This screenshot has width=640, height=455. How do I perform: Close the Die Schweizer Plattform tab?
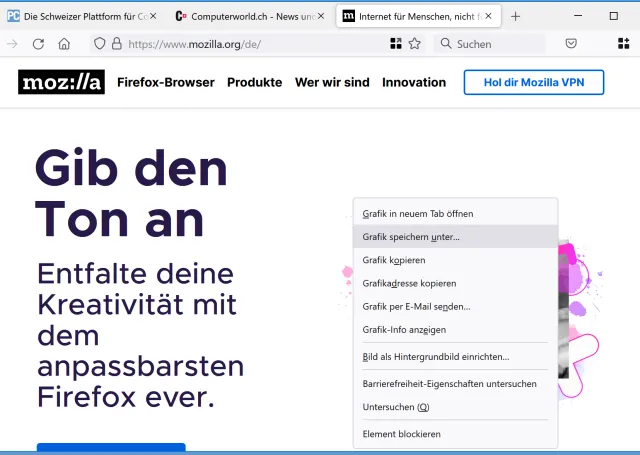click(153, 16)
